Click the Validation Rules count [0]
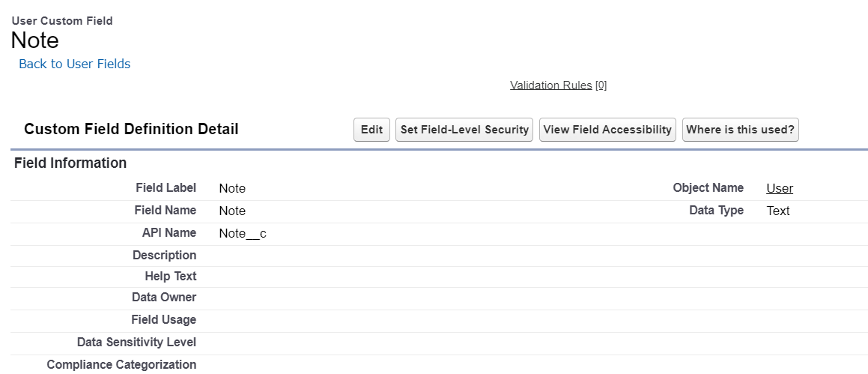The width and height of the screenshot is (868, 374). [x=601, y=85]
